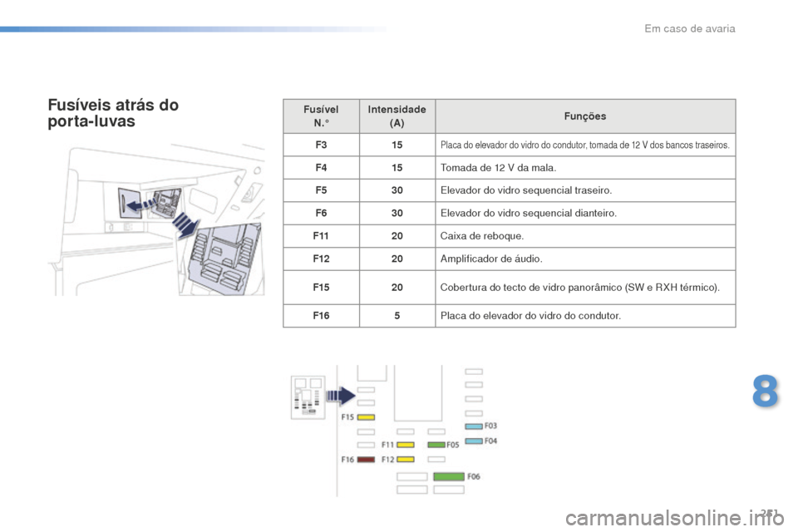Viewport: 798px width, 532px height.
Task: Click the glove box location illustration
Action: 156,219
